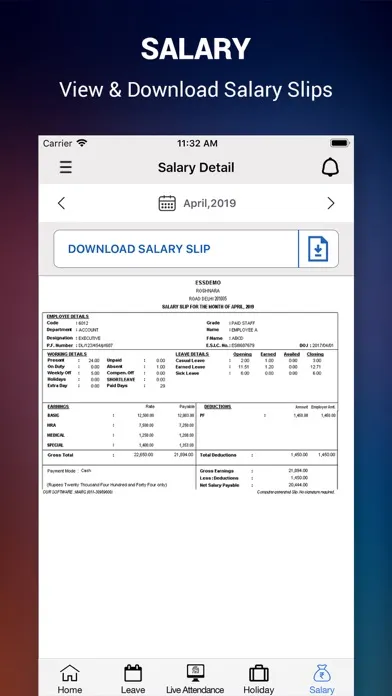Open Live Attendance tab
Image resolution: width=392 pixels, height=696 pixels.
[195, 679]
